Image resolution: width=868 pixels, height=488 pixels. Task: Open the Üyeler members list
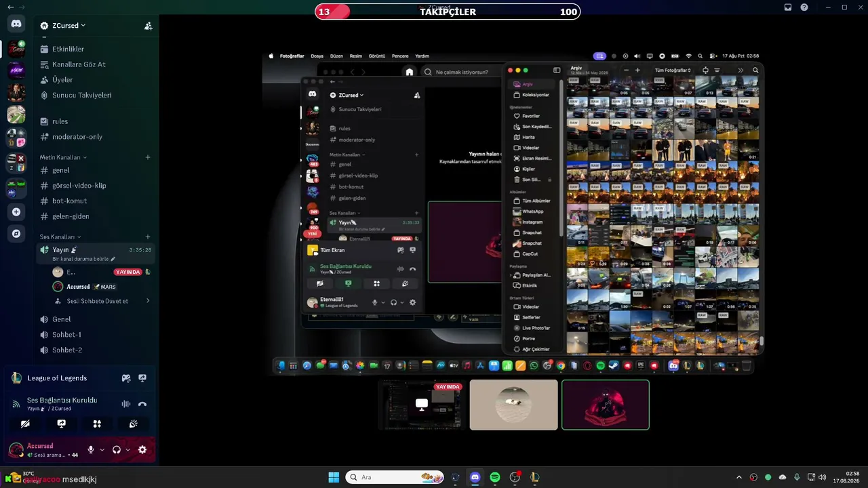95,80
